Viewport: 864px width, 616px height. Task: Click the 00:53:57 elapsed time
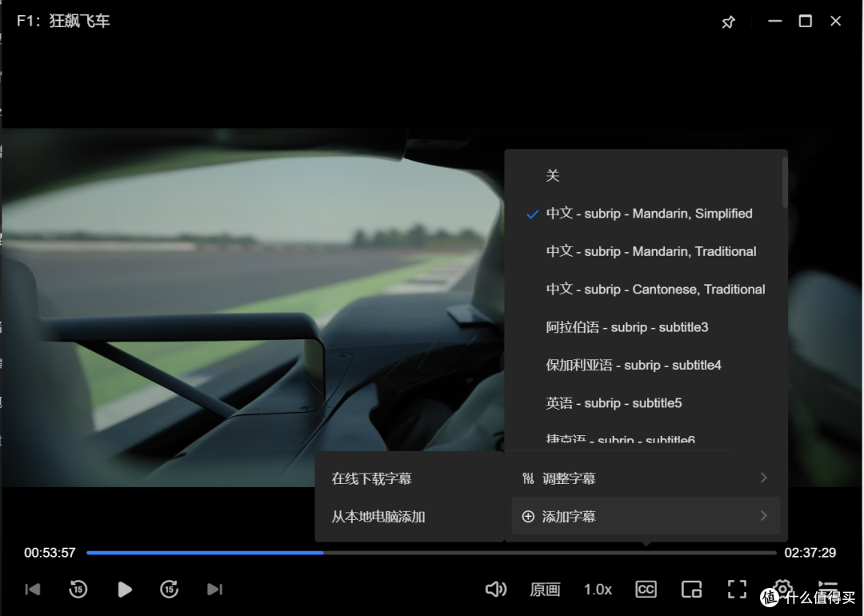pyautogui.click(x=50, y=553)
